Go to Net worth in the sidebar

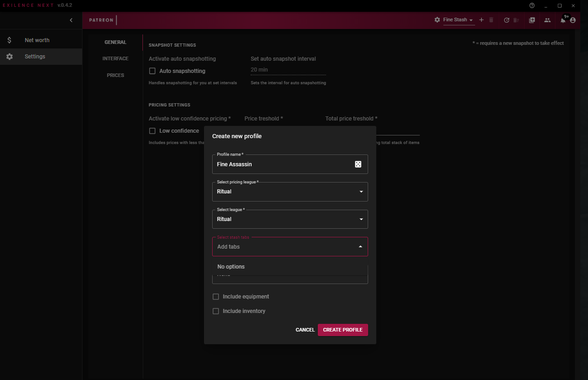point(36,40)
